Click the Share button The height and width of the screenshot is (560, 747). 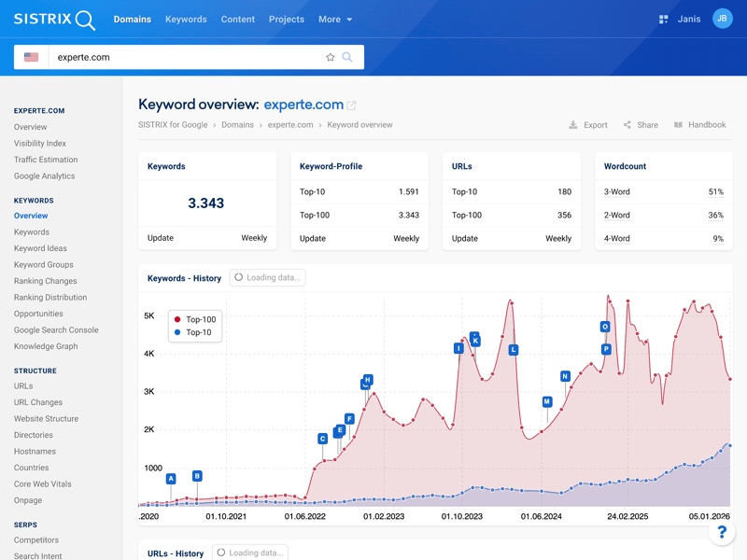641,125
